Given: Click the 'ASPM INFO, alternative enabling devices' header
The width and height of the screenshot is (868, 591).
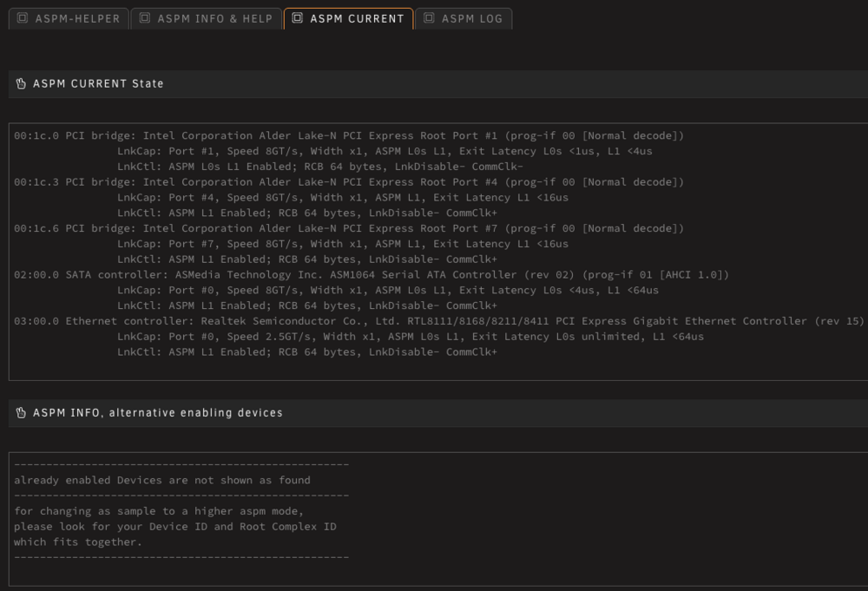Looking at the screenshot, I should (x=158, y=413).
